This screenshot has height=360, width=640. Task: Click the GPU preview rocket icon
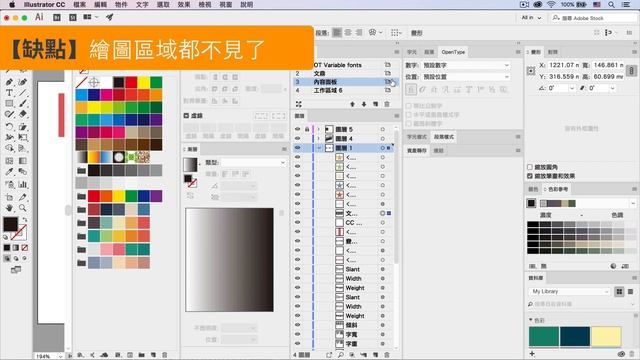click(x=109, y=17)
